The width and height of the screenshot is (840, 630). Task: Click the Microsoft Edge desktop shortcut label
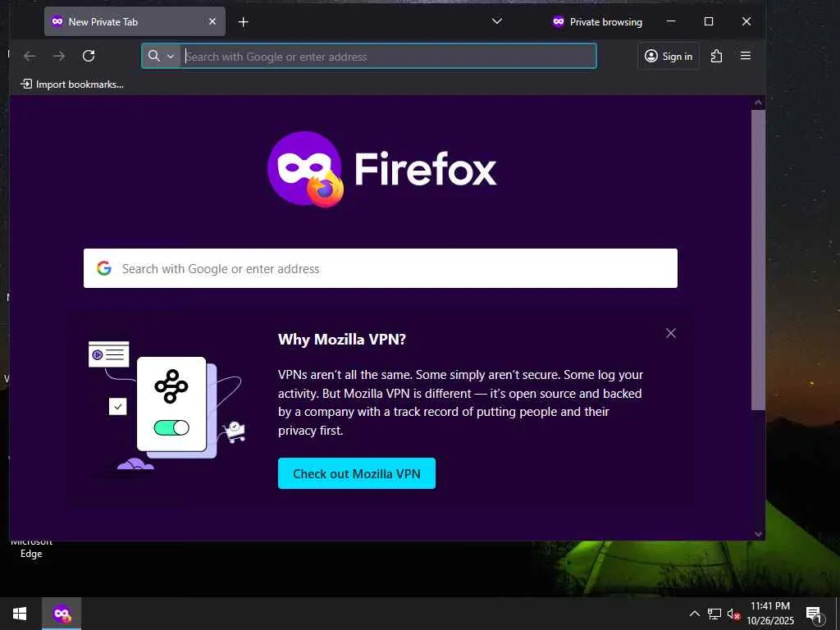31,549
